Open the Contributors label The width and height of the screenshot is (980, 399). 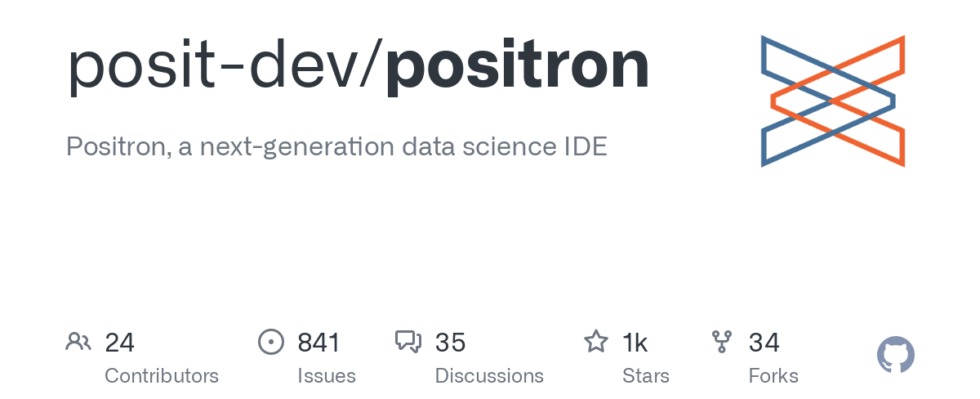[x=162, y=376]
